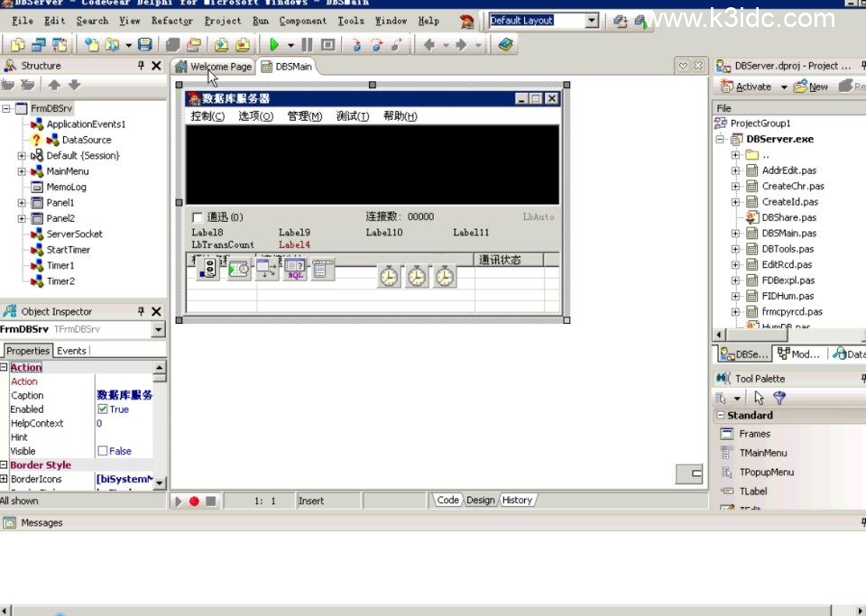Open the Default Layout dropdown
866x616 pixels.
591,20
